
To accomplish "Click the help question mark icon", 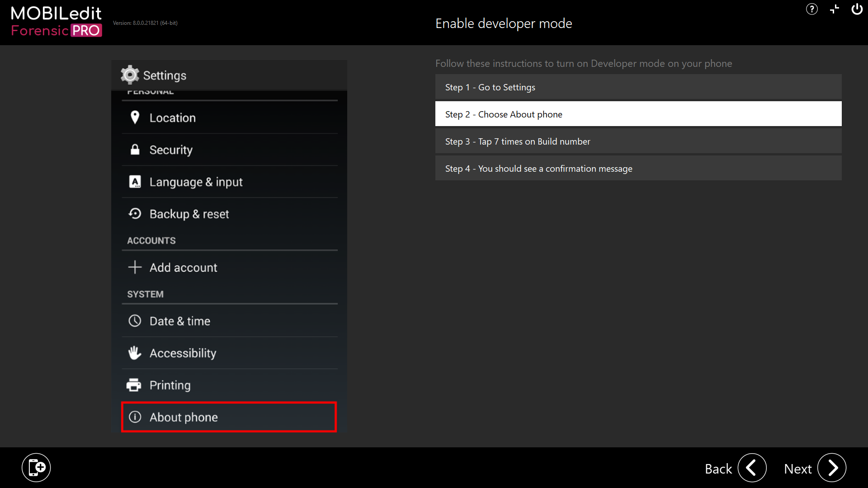I will click(811, 9).
